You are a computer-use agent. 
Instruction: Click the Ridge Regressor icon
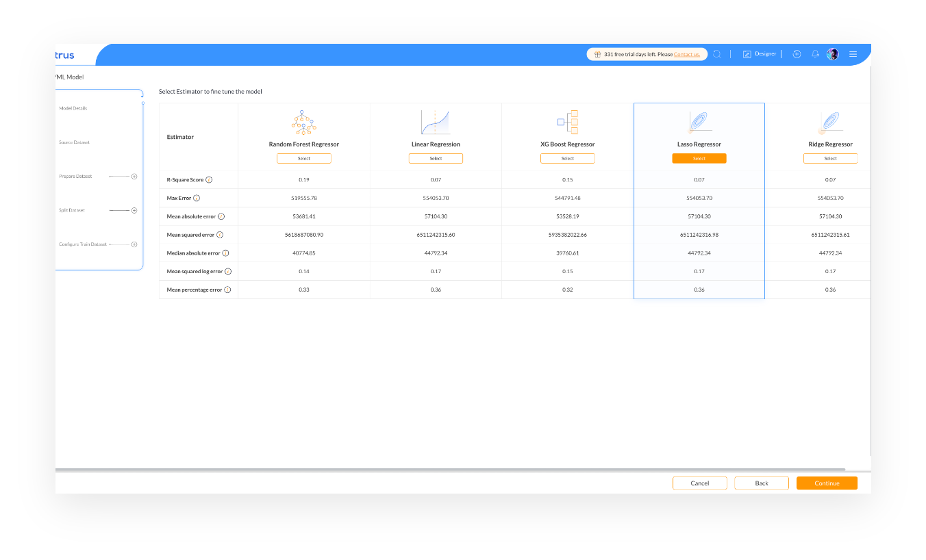coord(830,121)
